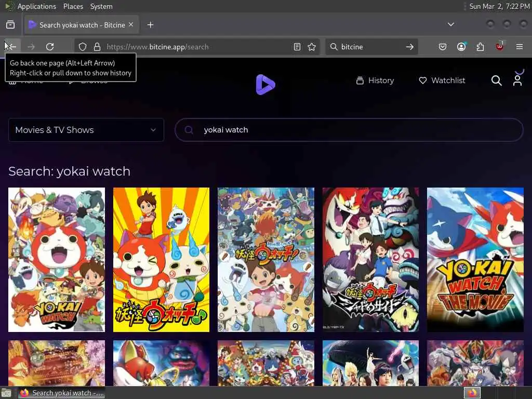Open Yo-Kai Watch The Movie poster
This screenshot has width=532, height=399.
[475, 260]
